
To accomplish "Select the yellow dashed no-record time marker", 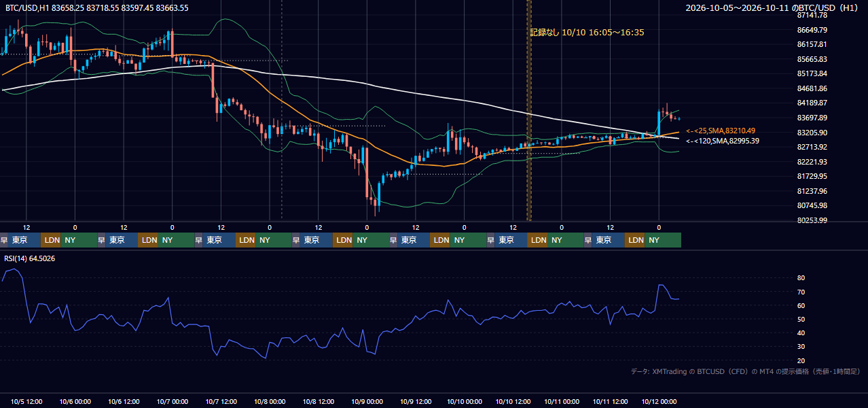I will pyautogui.click(x=529, y=110).
